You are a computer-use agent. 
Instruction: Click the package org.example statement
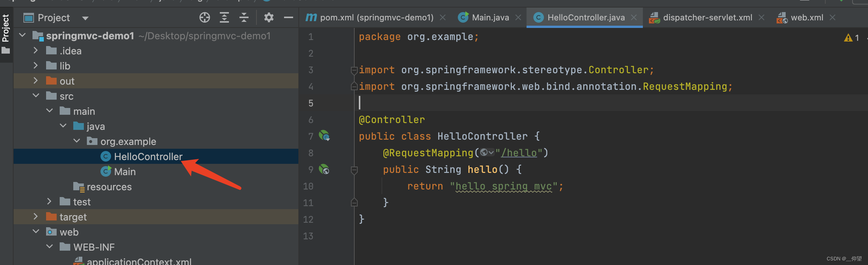419,37
